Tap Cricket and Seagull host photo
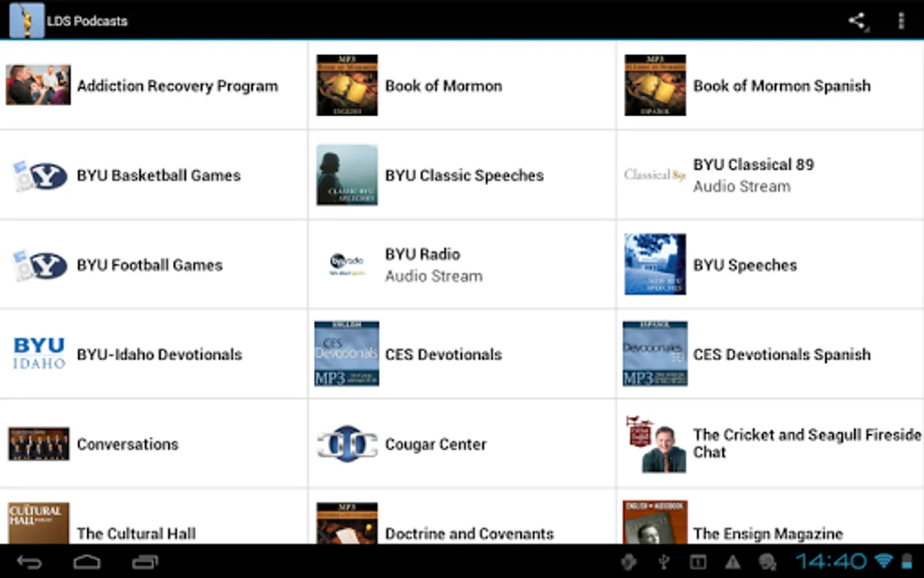This screenshot has width=924, height=578. point(655,444)
